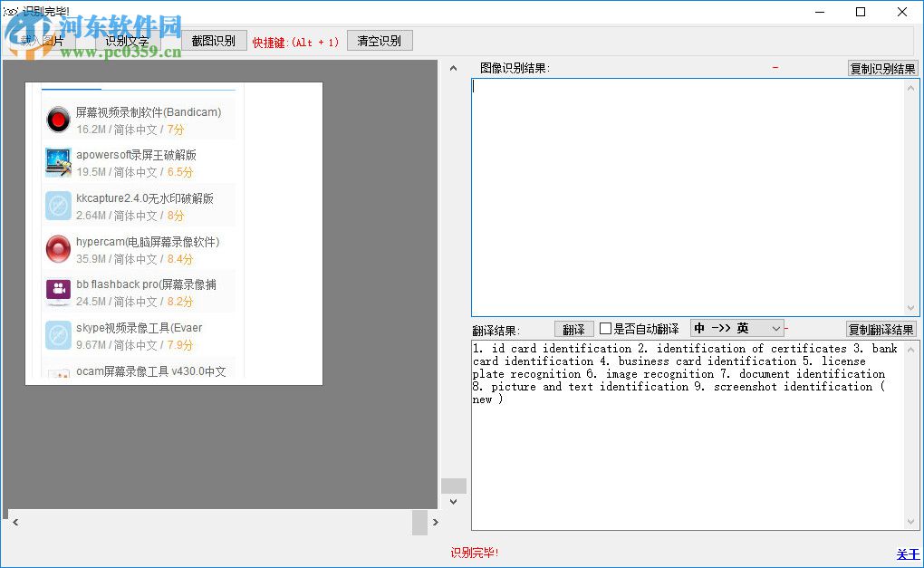Click the hypercam screen recorder icon
924x568 pixels.
click(58, 248)
